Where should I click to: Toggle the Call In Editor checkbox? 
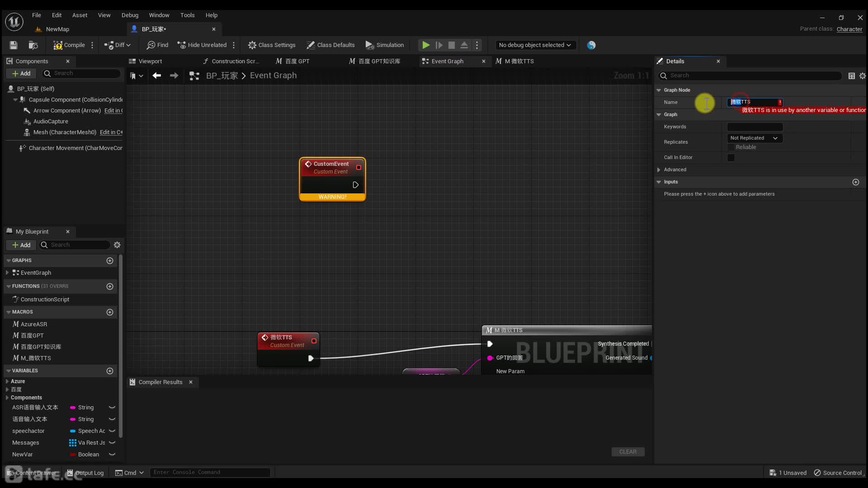[x=731, y=158]
